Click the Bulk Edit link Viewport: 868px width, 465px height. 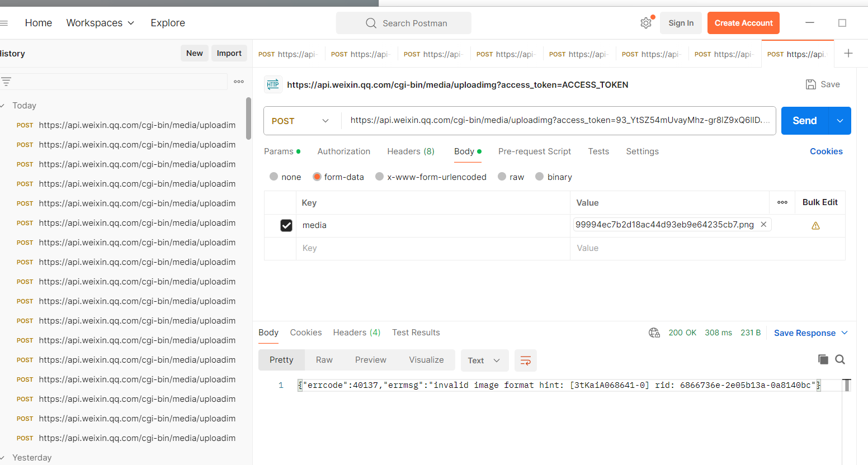click(820, 202)
